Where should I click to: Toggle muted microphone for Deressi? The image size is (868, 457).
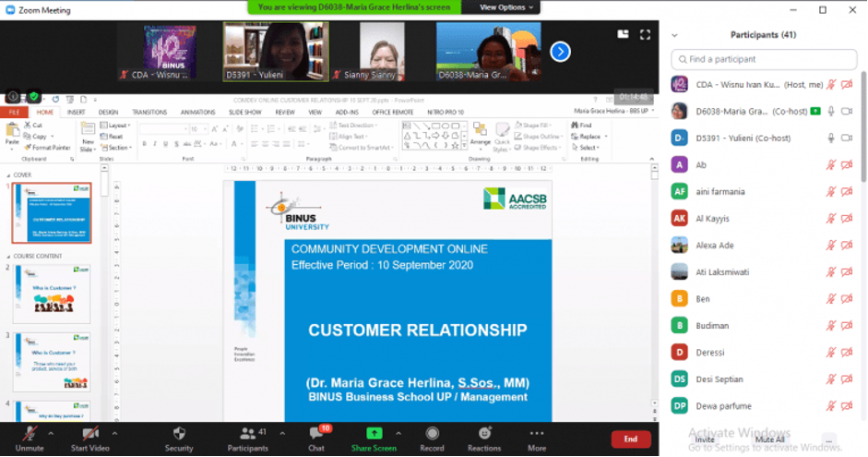(831, 353)
